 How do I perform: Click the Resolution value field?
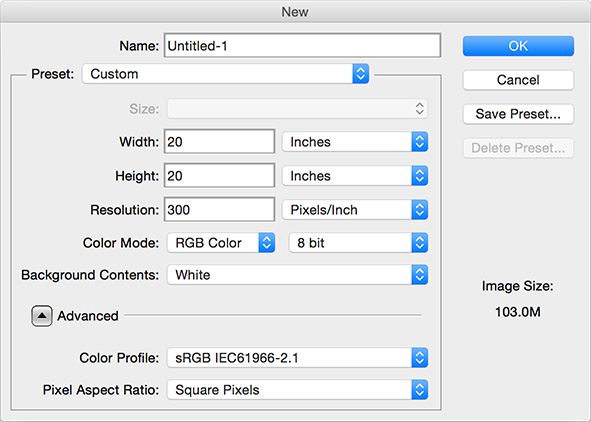coord(219,209)
